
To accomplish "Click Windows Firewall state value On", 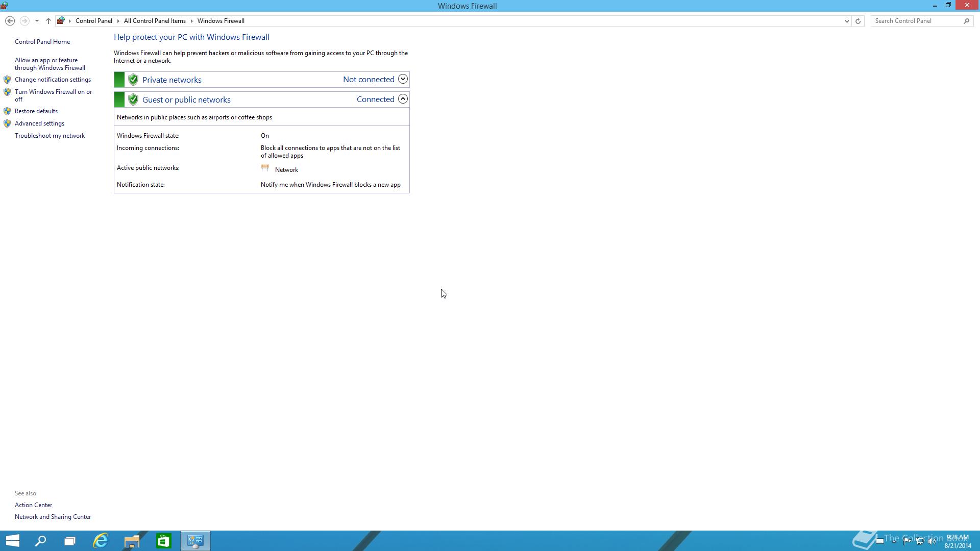I will click(265, 136).
